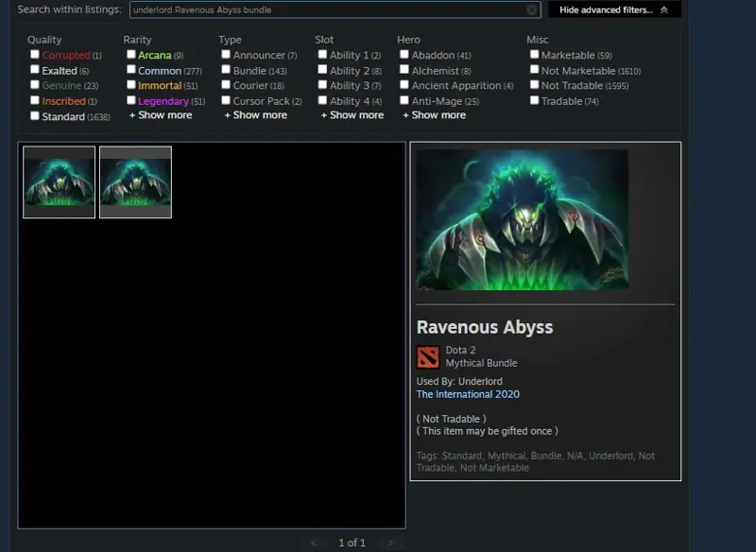Tick the Not Tradable checkbox
Viewport: 756px width, 552px height.
pos(534,85)
